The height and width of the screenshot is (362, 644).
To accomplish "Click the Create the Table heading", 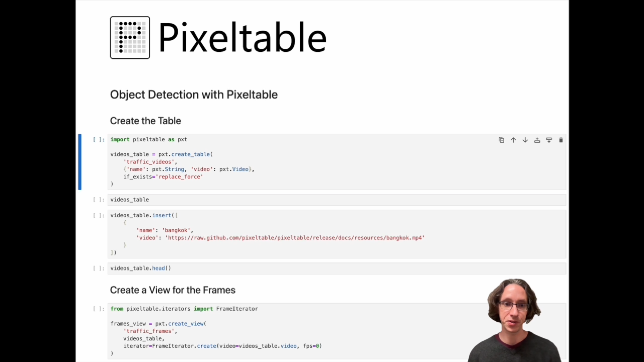I will point(145,121).
